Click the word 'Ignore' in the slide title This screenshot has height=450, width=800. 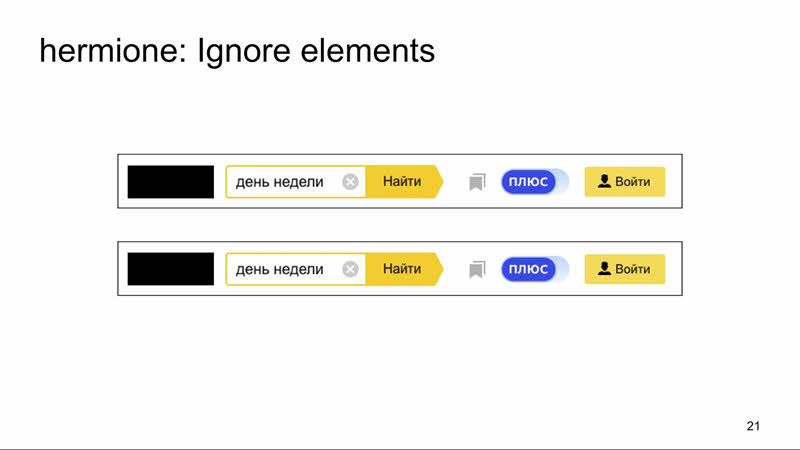click(x=244, y=53)
